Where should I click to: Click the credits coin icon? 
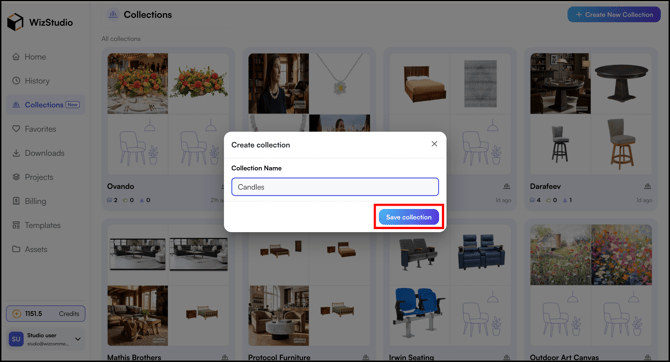click(x=17, y=314)
